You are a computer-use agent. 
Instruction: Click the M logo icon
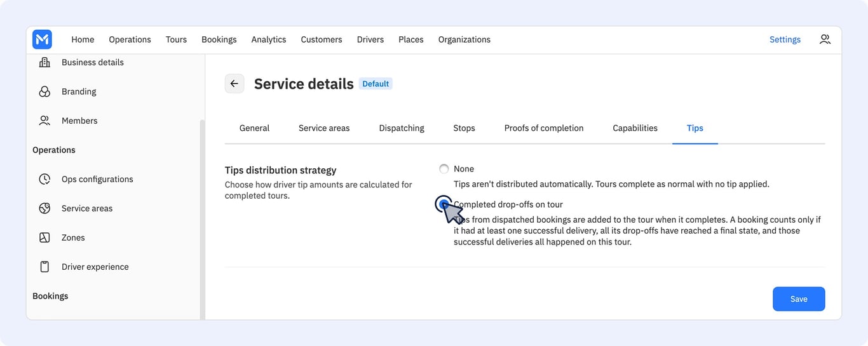pos(42,39)
